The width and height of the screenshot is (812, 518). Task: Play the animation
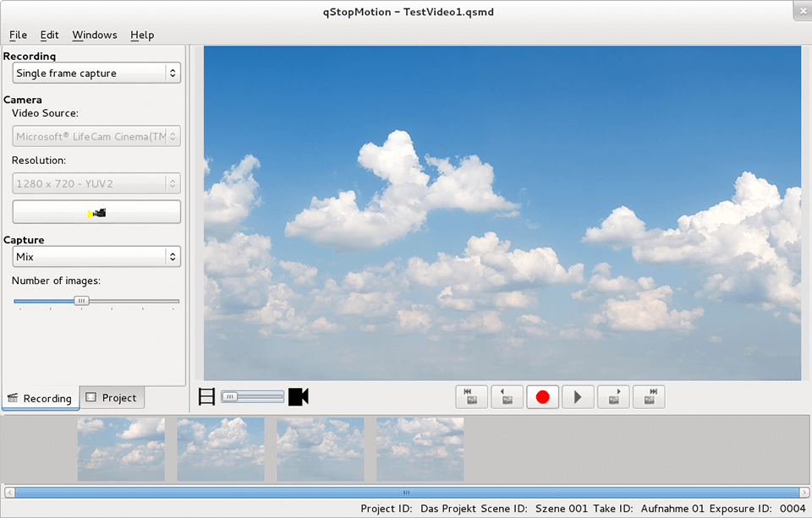[x=578, y=397]
